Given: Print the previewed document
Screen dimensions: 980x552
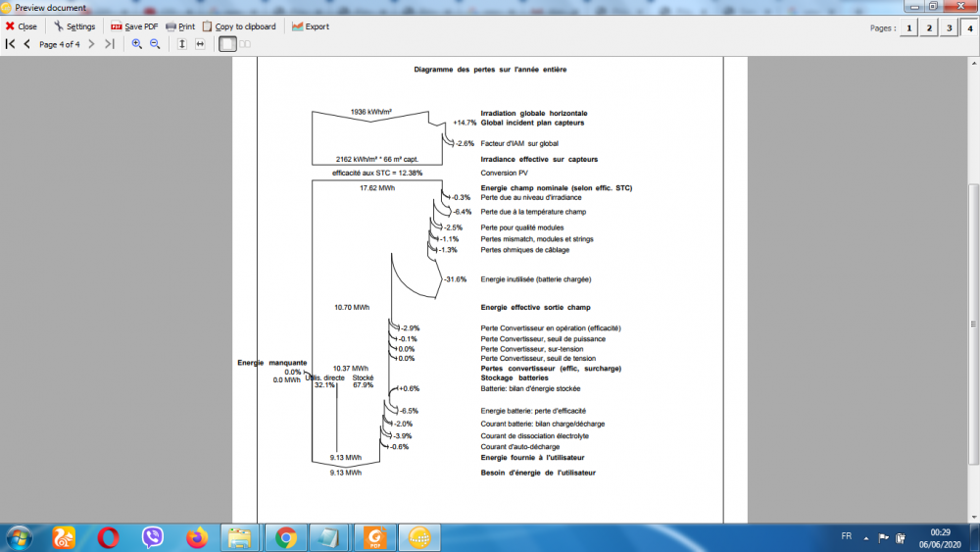Looking at the screenshot, I should tap(180, 26).
